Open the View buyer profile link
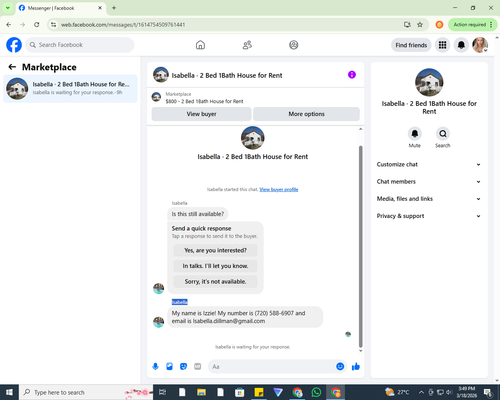 coord(279,189)
